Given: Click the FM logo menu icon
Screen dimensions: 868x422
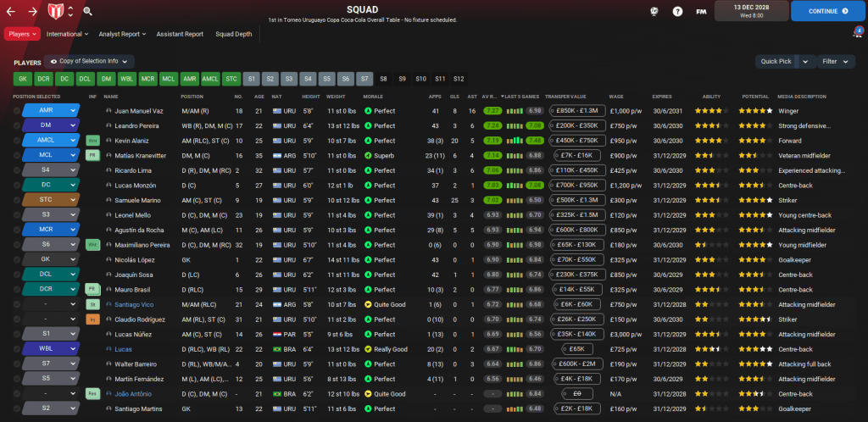Looking at the screenshot, I should [x=701, y=11].
